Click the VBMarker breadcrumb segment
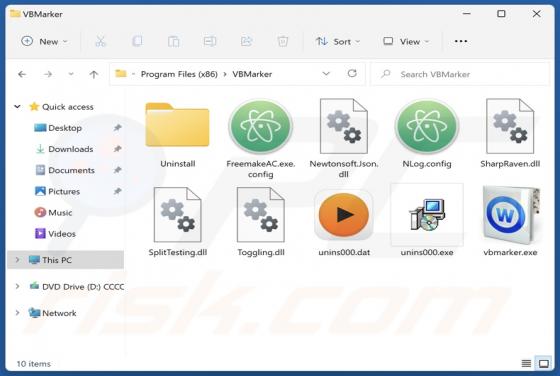The height and width of the screenshot is (376, 560). pyautogui.click(x=252, y=74)
